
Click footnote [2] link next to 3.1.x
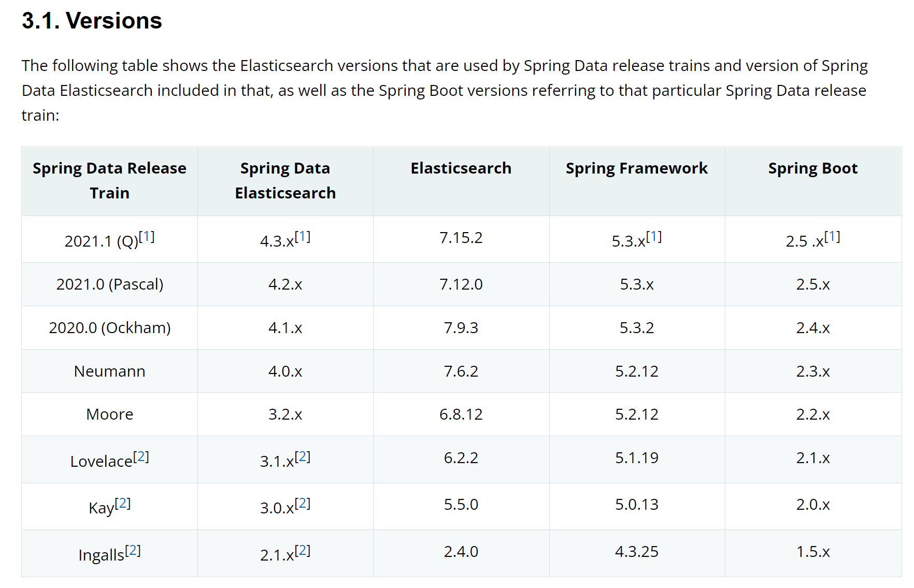click(x=303, y=457)
